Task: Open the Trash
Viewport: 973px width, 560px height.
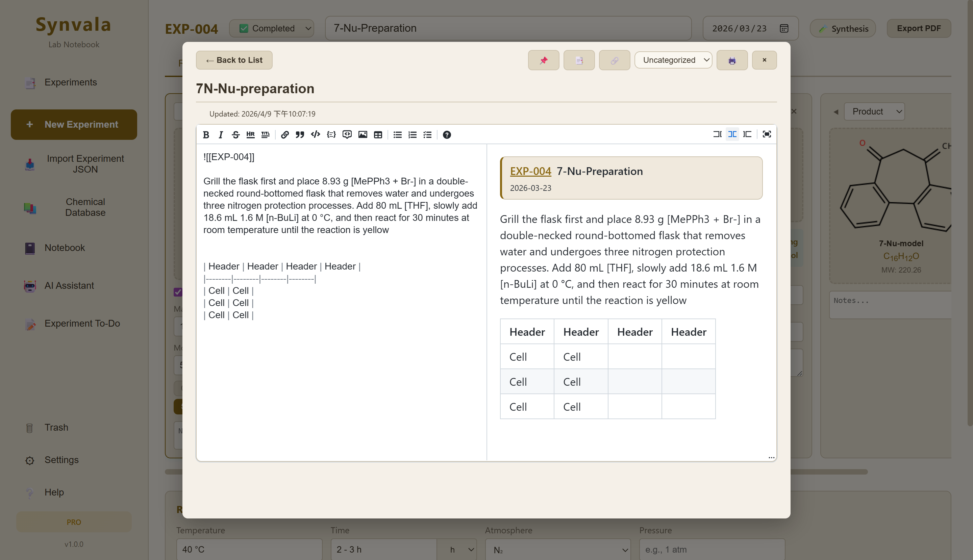Action: pyautogui.click(x=74, y=427)
